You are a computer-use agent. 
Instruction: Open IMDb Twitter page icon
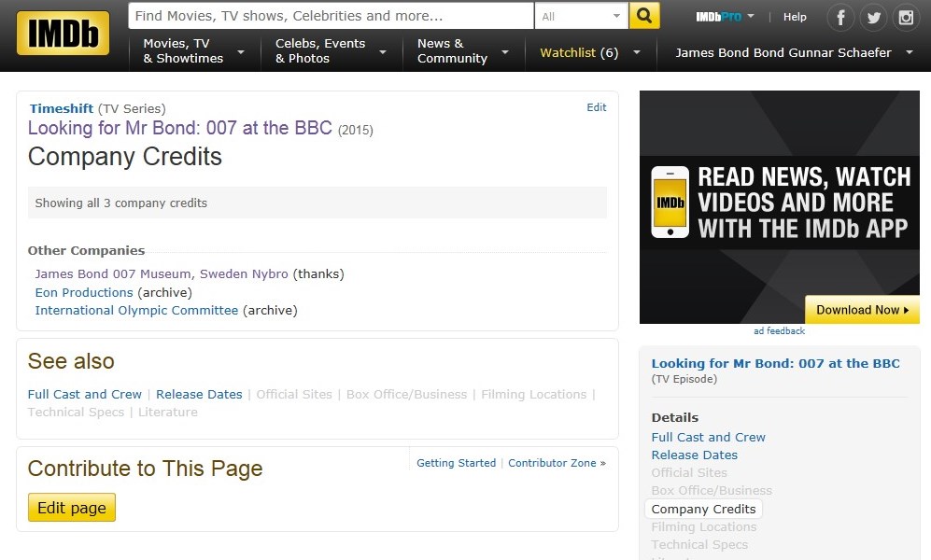click(873, 17)
